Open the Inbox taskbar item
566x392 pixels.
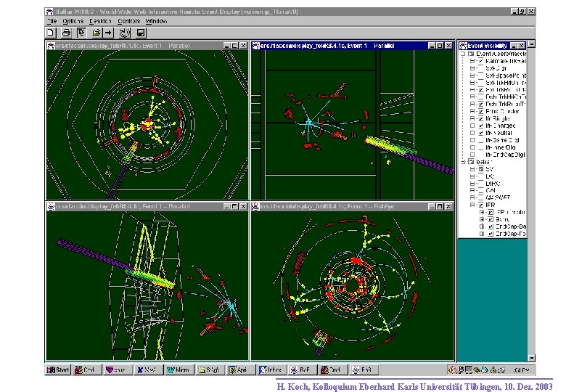271,369
